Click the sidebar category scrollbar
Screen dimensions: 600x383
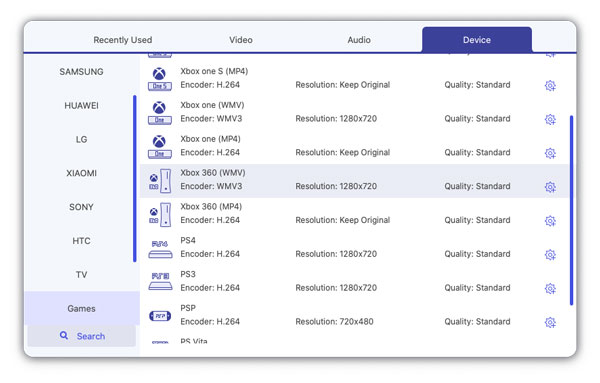(x=135, y=179)
